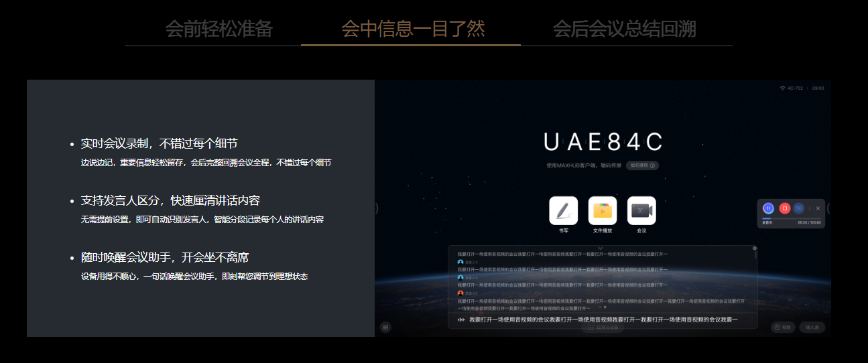Open the 书写 whiteboard app icon
The width and height of the screenshot is (868, 363).
point(563,211)
